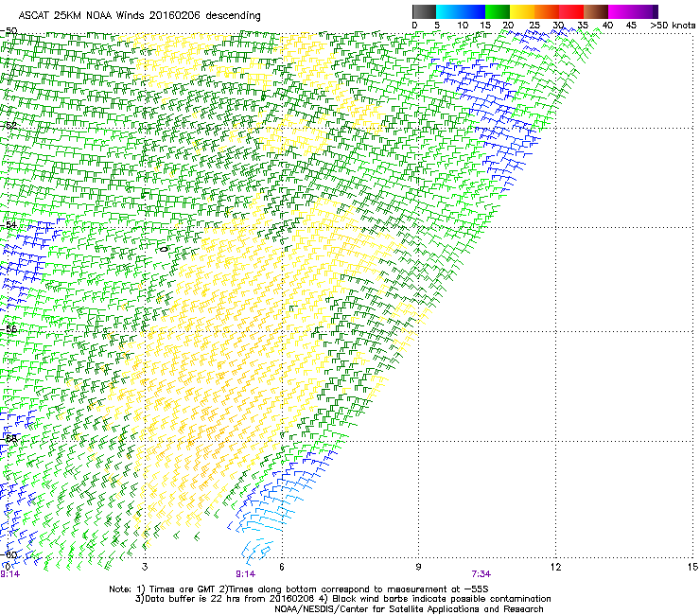
Task: Click the title 'ASCAT 25KM NOAA Winds 20160206 descending'
Action: point(139,16)
